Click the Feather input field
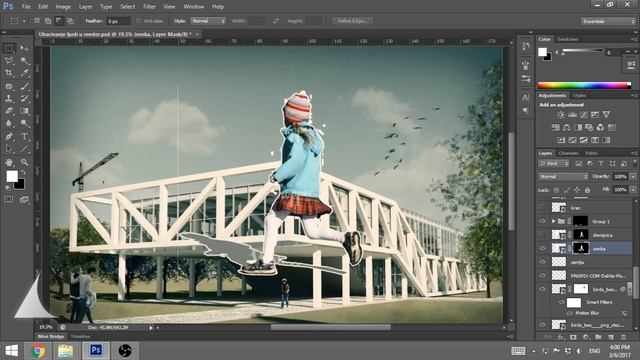 [x=118, y=21]
